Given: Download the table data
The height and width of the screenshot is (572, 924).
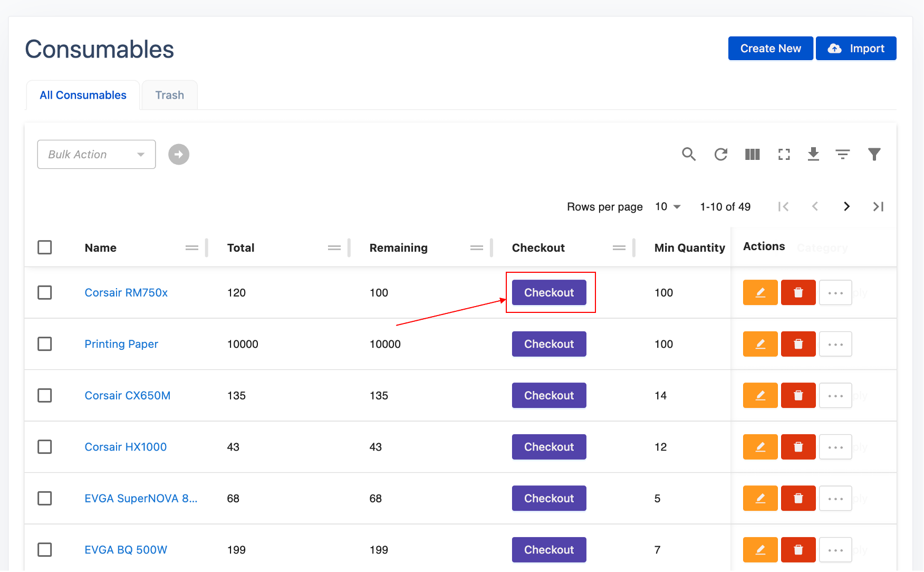Looking at the screenshot, I should pos(813,154).
